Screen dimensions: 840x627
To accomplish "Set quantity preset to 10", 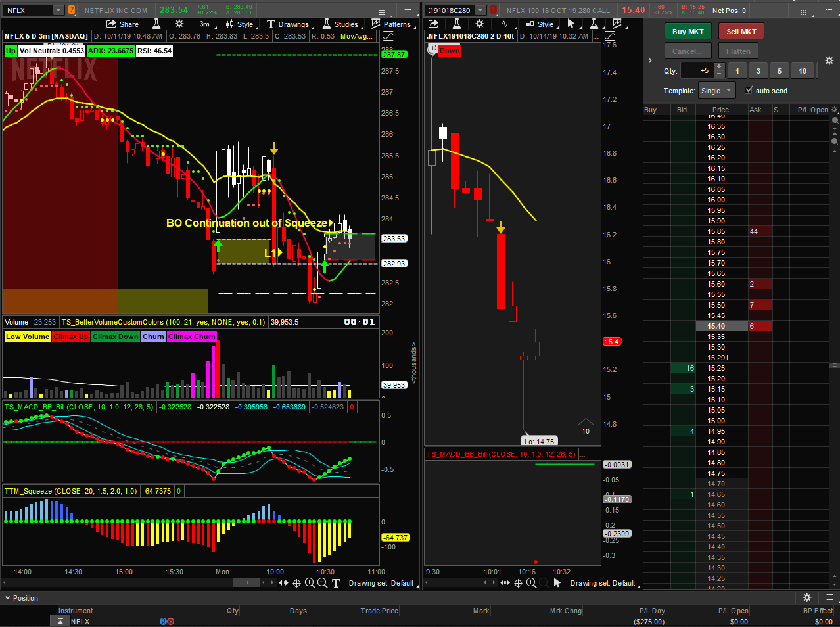I will [x=803, y=71].
